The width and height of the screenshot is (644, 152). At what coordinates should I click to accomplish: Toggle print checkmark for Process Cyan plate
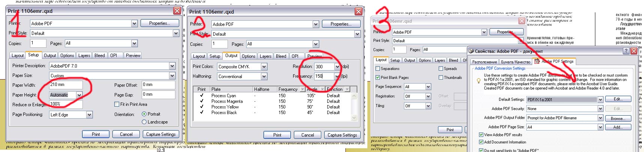[x=202, y=95]
